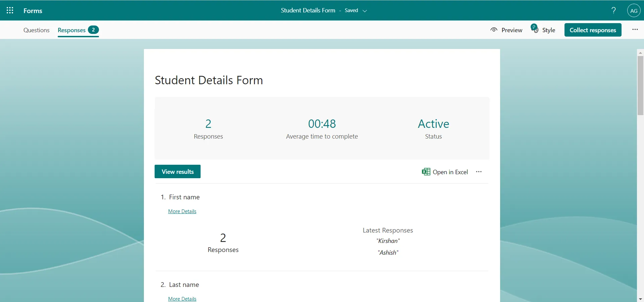The height and width of the screenshot is (302, 644).
Task: Open the ellipsis next to Open in Excel
Action: click(x=479, y=171)
